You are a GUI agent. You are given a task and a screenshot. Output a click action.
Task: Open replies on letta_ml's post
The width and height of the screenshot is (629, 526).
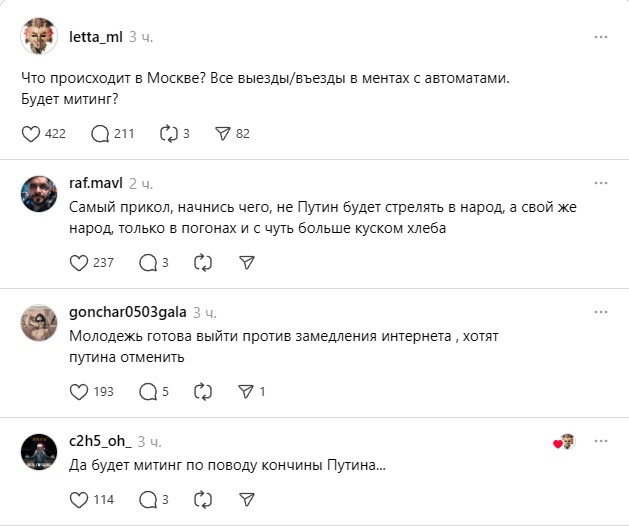point(100,133)
